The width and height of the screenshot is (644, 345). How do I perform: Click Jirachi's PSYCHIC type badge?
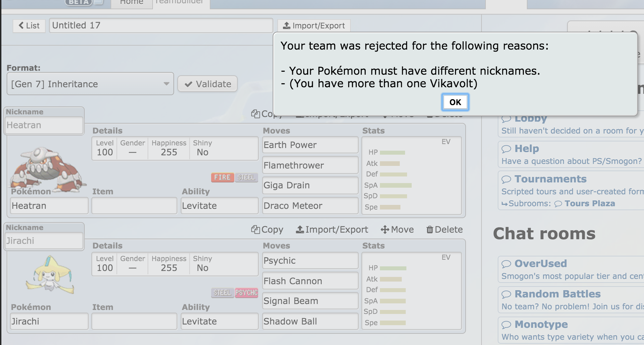point(246,293)
